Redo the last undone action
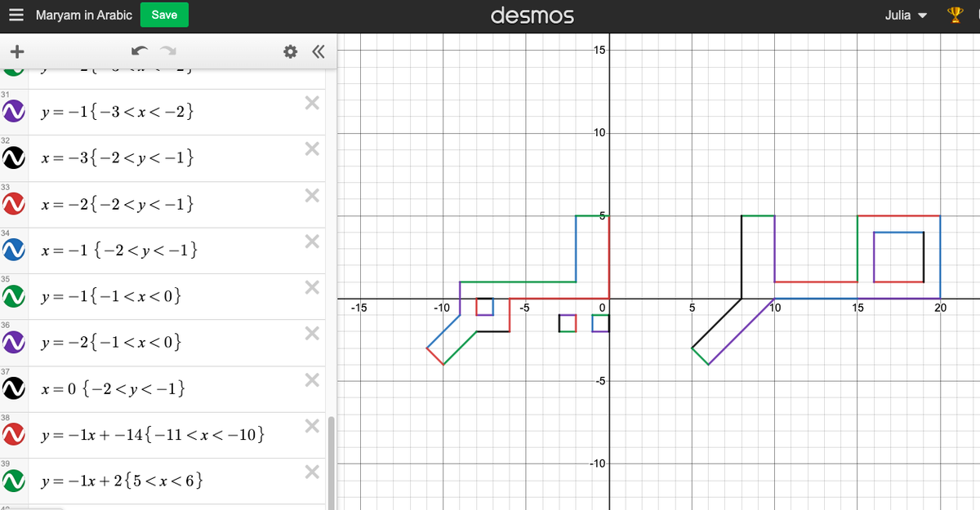 (x=169, y=51)
